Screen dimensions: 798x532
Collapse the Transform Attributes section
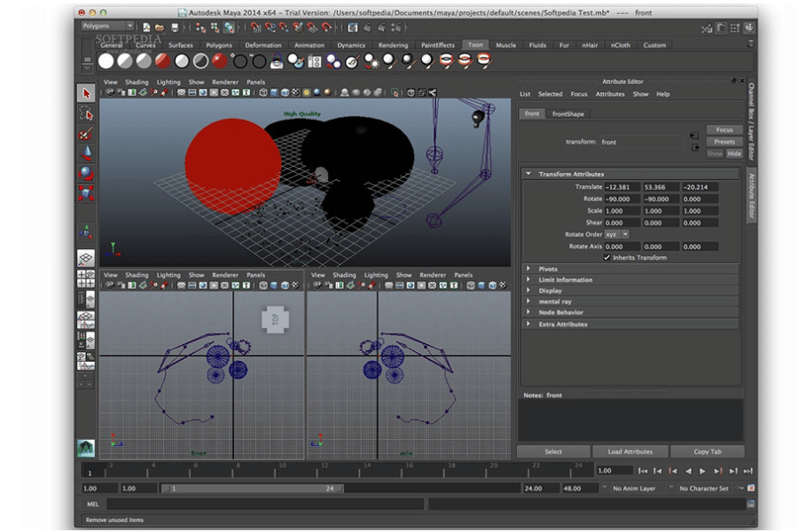[529, 174]
